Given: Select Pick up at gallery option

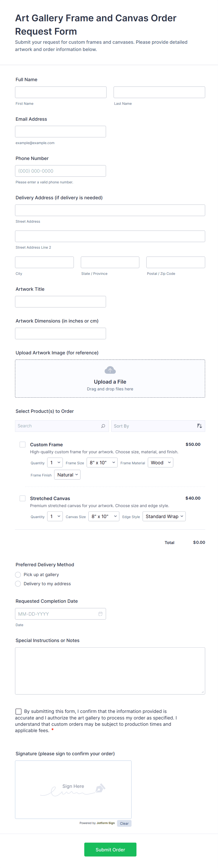Looking at the screenshot, I should click(18, 574).
